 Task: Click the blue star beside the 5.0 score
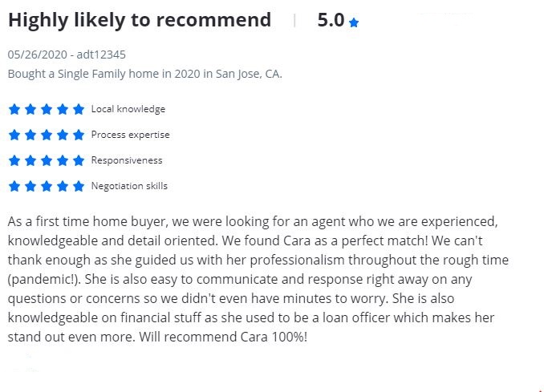(354, 23)
